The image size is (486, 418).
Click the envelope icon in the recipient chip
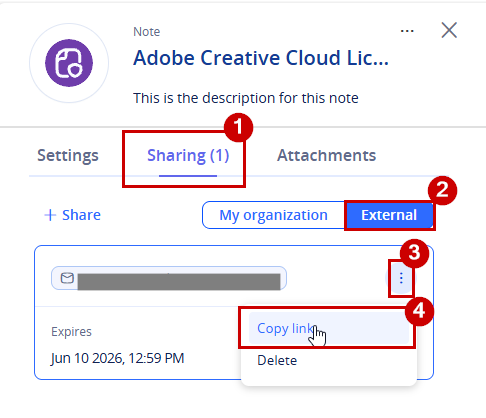(x=67, y=278)
